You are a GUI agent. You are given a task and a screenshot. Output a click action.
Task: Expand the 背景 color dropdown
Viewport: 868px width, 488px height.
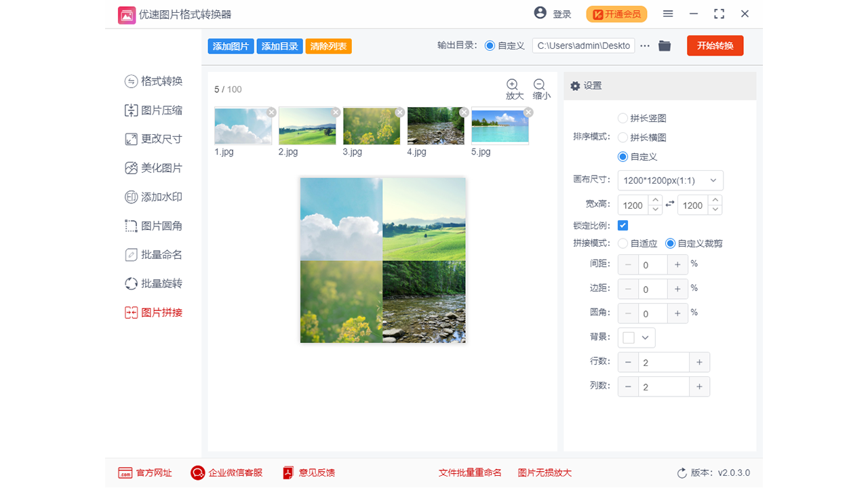pos(644,337)
